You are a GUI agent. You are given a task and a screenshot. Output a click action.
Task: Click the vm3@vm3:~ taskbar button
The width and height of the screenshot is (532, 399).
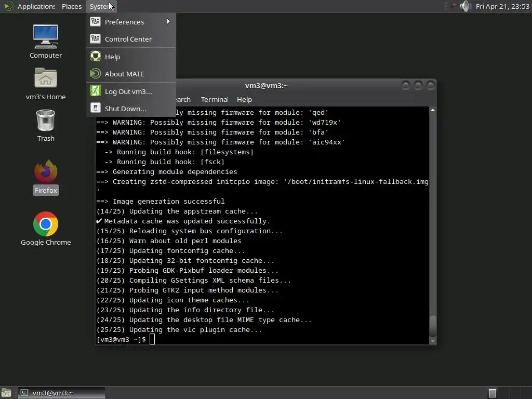(x=61, y=393)
